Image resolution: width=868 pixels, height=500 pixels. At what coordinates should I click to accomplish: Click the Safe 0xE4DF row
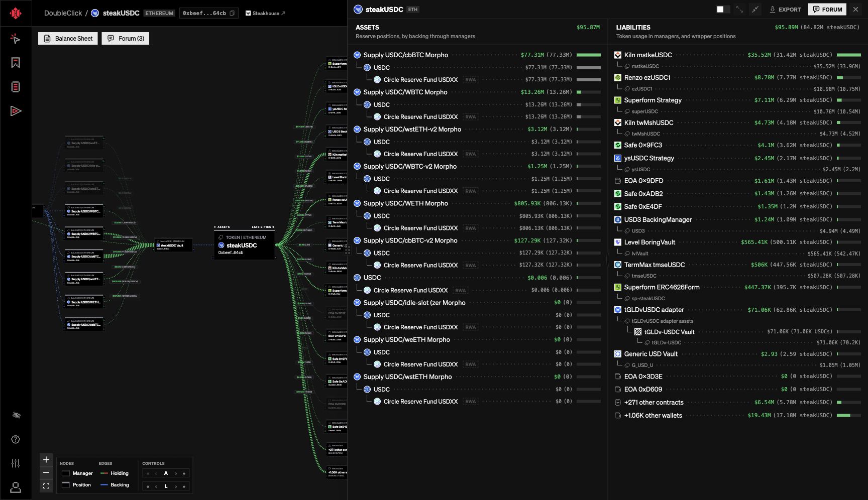[738, 207]
